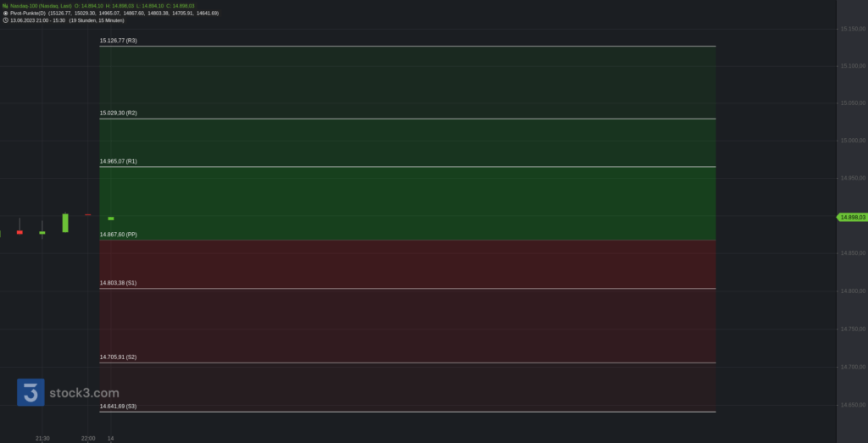Click the 22:00 time axis marker
Image resolution: width=868 pixels, height=443 pixels.
tap(88, 438)
